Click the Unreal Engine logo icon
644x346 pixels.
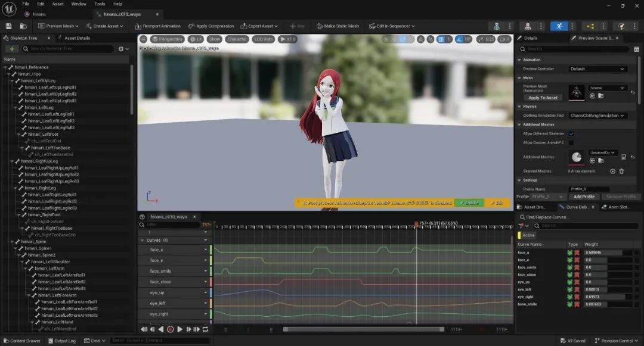[x=9, y=8]
